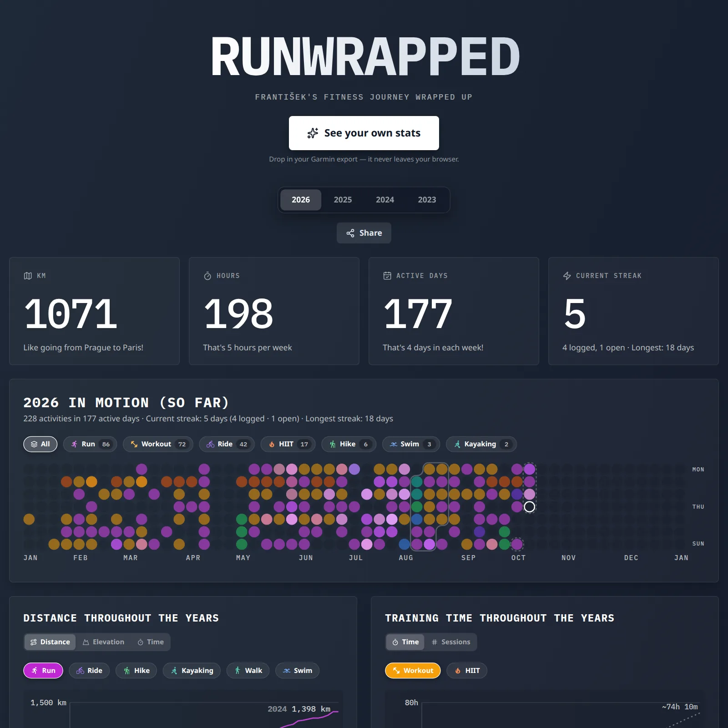Select the Kayaking chip in the distance chart
Image resolution: width=728 pixels, height=728 pixels.
(192, 671)
